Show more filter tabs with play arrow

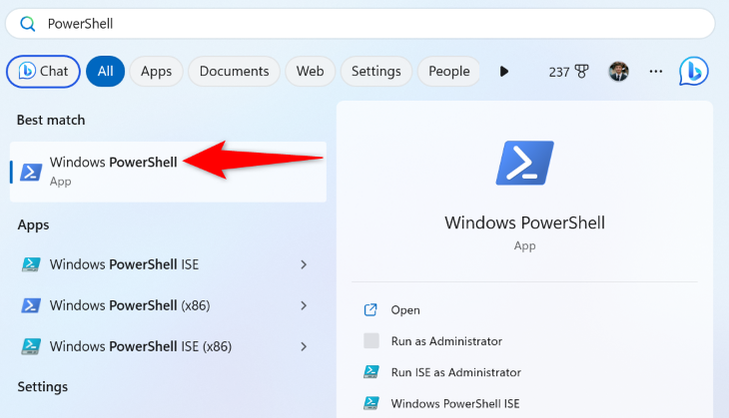click(x=504, y=71)
